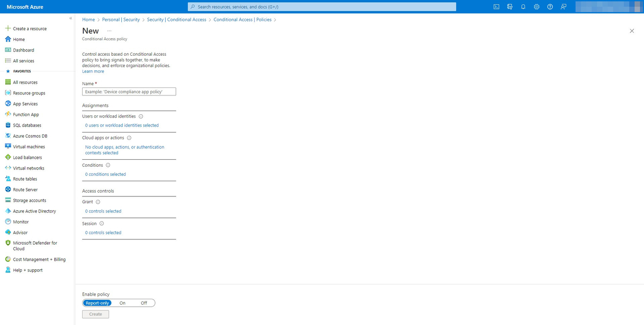Open 0 users or workload identities selected
Screen dimensions: 644x325
click(122, 125)
